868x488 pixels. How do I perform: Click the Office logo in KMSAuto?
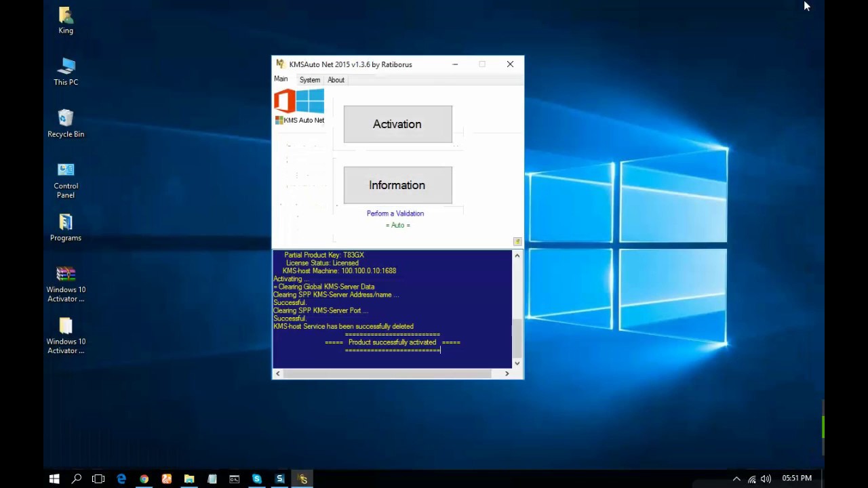[284, 101]
